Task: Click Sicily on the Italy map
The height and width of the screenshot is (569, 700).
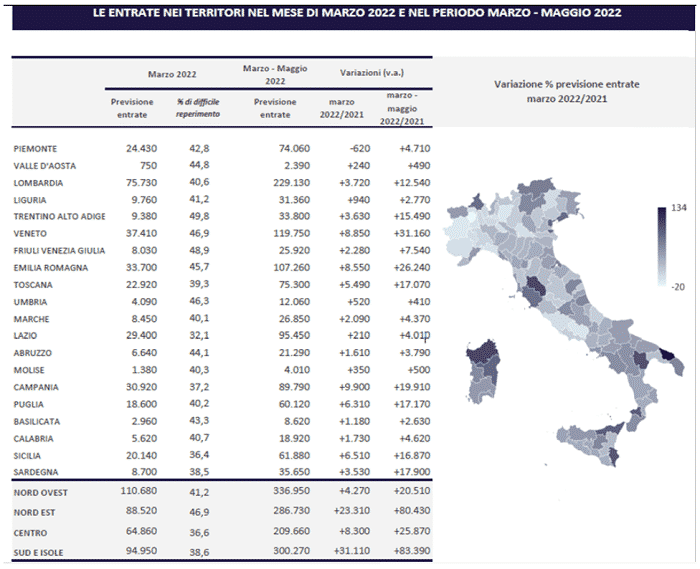Action: [x=592, y=443]
